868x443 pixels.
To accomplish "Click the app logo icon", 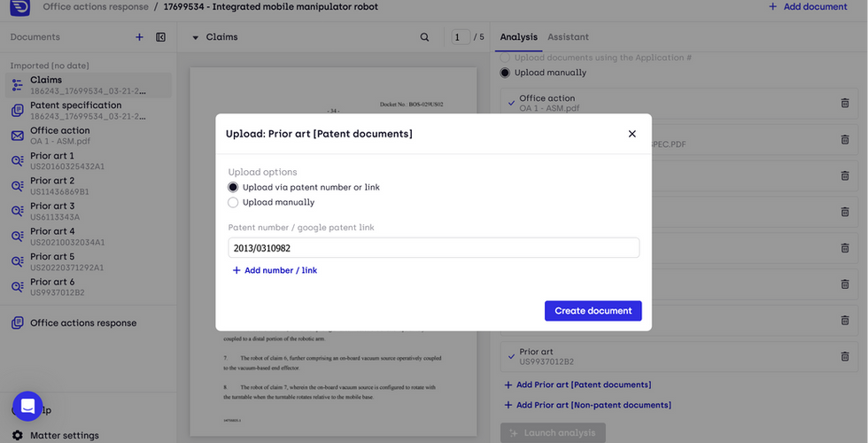I will [x=19, y=7].
